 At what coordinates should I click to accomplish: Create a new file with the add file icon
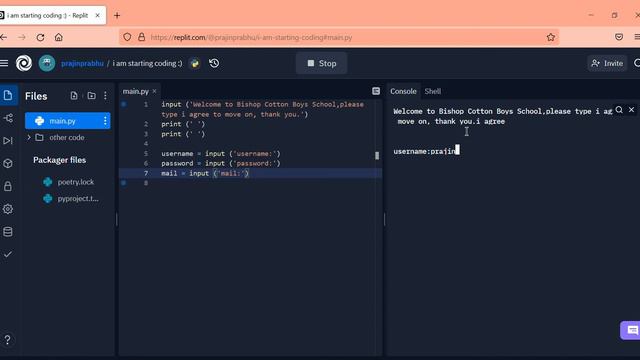point(74,96)
